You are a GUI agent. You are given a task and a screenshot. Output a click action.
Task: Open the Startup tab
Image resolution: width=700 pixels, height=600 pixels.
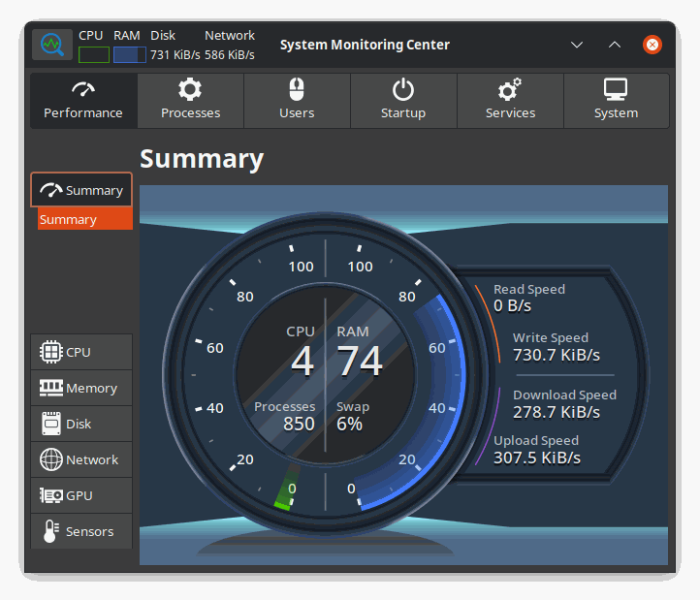[x=403, y=101]
